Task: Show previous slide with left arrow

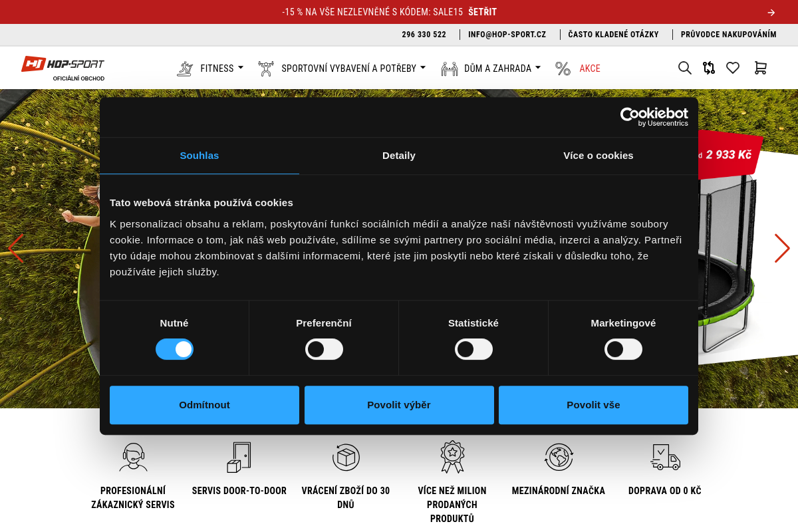Action: click(x=15, y=248)
